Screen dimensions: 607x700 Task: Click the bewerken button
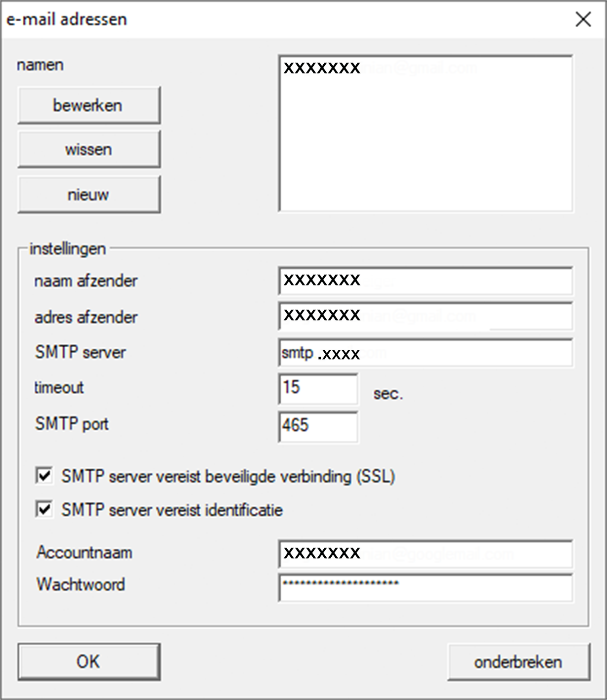point(89,105)
